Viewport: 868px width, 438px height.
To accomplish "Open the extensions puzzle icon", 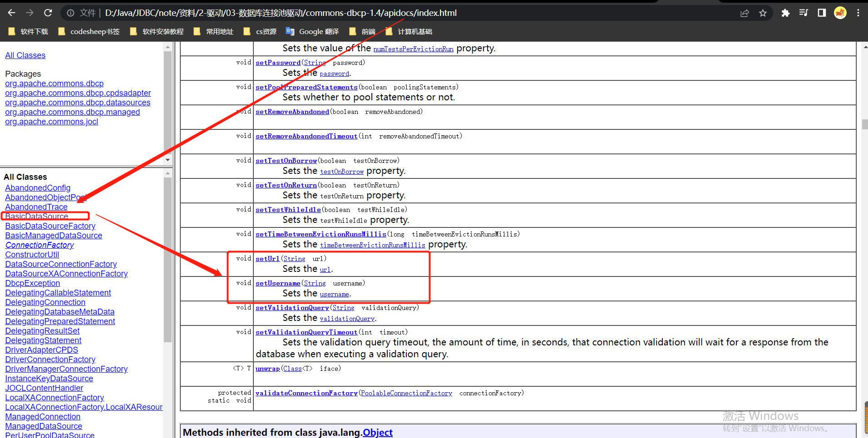I will coord(785,13).
